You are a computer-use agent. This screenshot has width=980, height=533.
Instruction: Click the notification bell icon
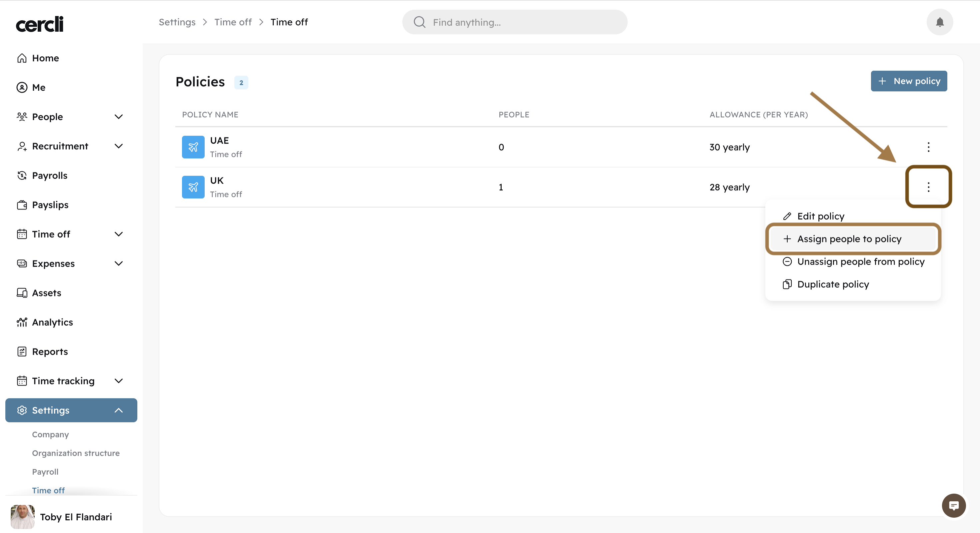point(939,22)
